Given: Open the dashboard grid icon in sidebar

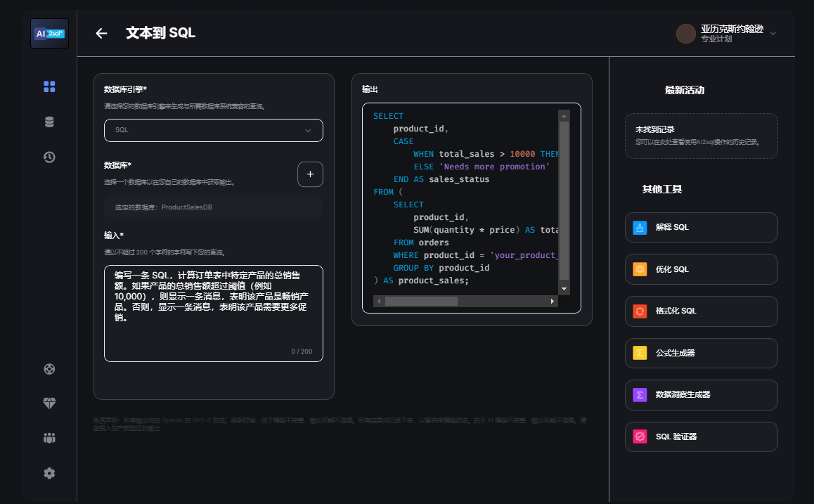Looking at the screenshot, I should (x=49, y=86).
